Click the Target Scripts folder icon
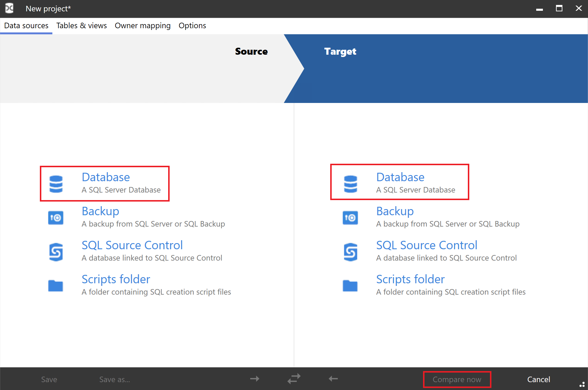Viewport: 588px width, 390px height. click(350, 286)
